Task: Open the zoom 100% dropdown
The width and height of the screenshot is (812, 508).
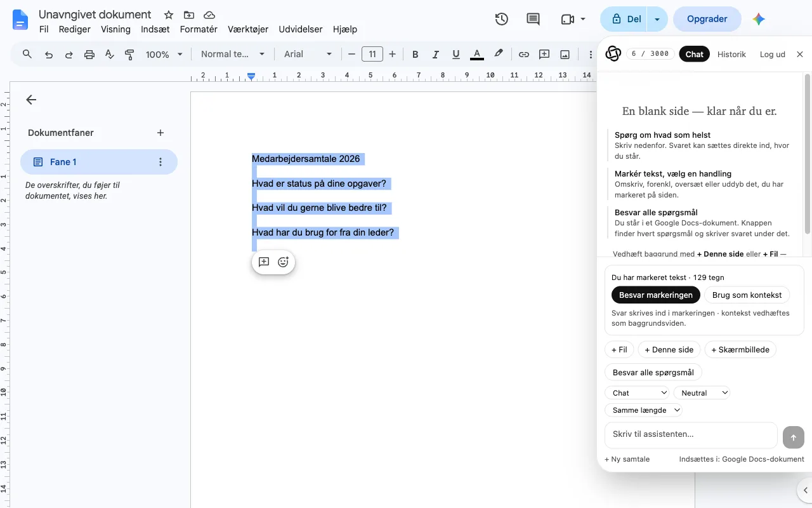Action: (x=164, y=55)
